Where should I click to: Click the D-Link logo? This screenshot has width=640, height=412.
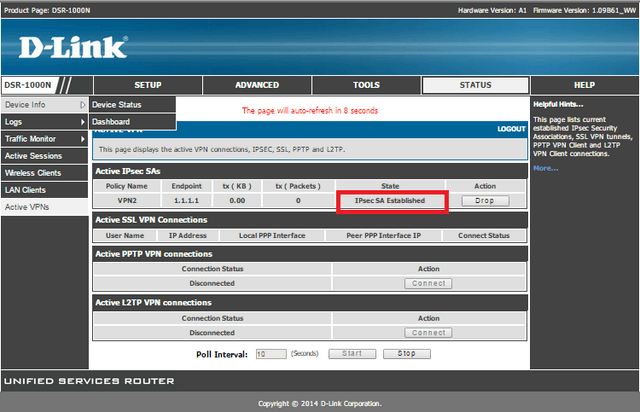tap(73, 47)
